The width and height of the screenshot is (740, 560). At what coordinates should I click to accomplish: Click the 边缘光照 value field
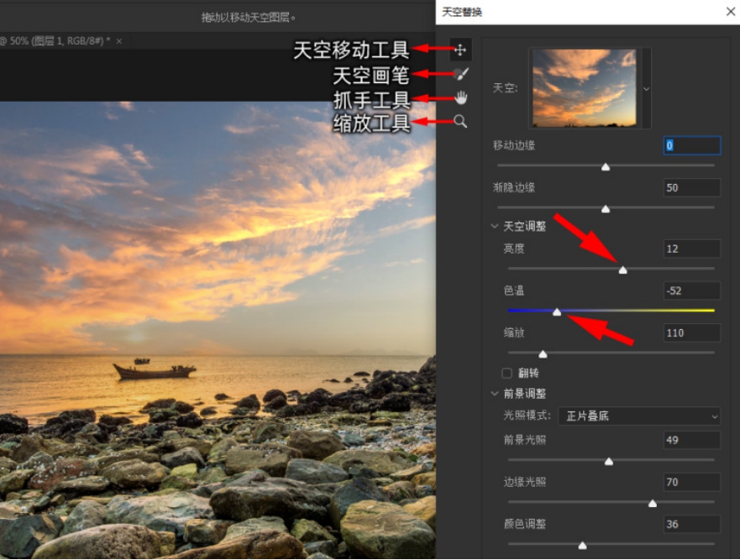coord(691,482)
